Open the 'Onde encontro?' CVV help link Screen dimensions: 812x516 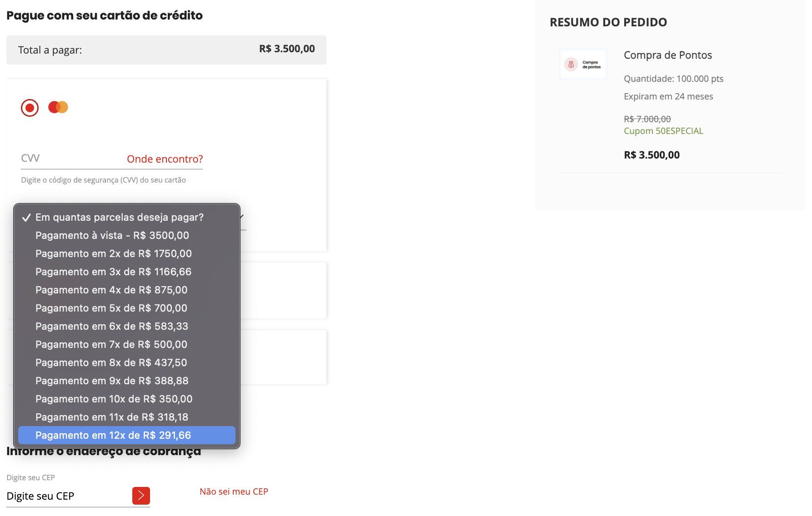coord(165,159)
